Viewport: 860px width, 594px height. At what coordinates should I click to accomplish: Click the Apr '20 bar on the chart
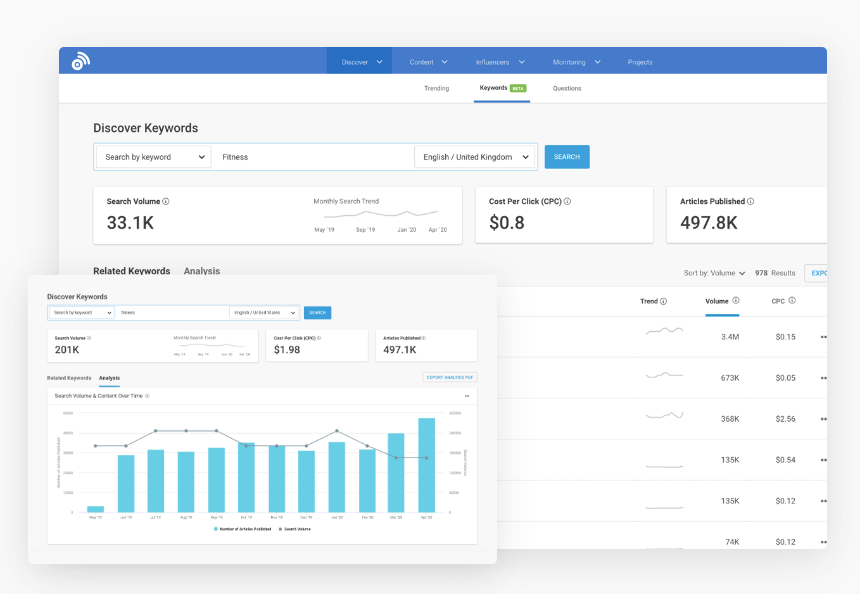(426, 462)
